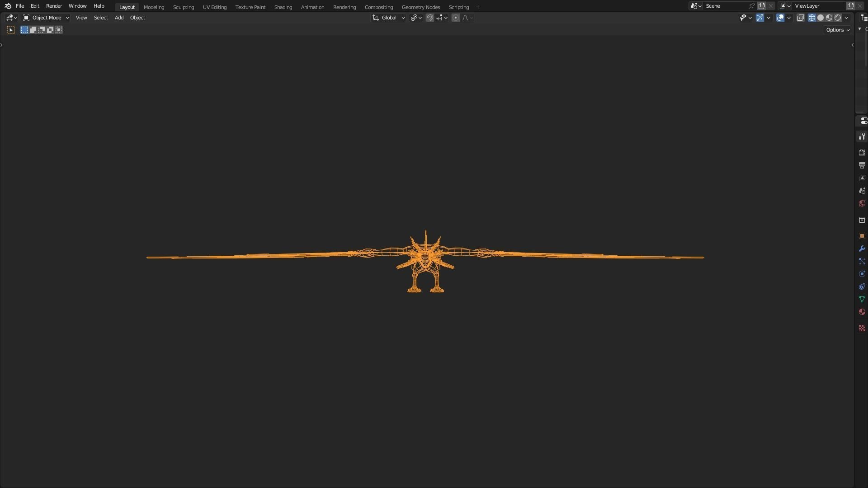This screenshot has width=868, height=488.
Task: Choose the Intersect selection mode icon
Action: 59,30
